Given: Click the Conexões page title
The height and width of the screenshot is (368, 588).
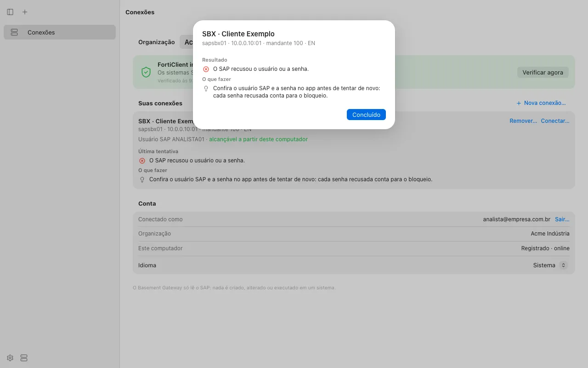Looking at the screenshot, I should (x=140, y=12).
